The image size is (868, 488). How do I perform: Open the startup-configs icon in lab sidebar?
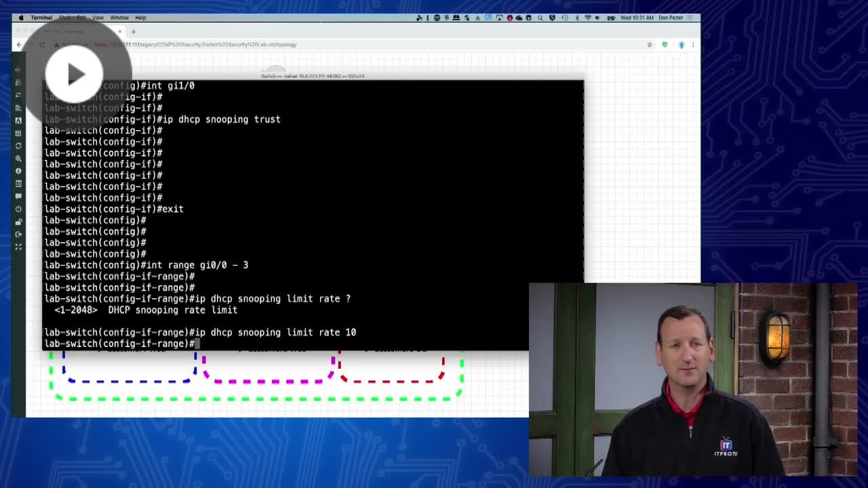[x=18, y=108]
